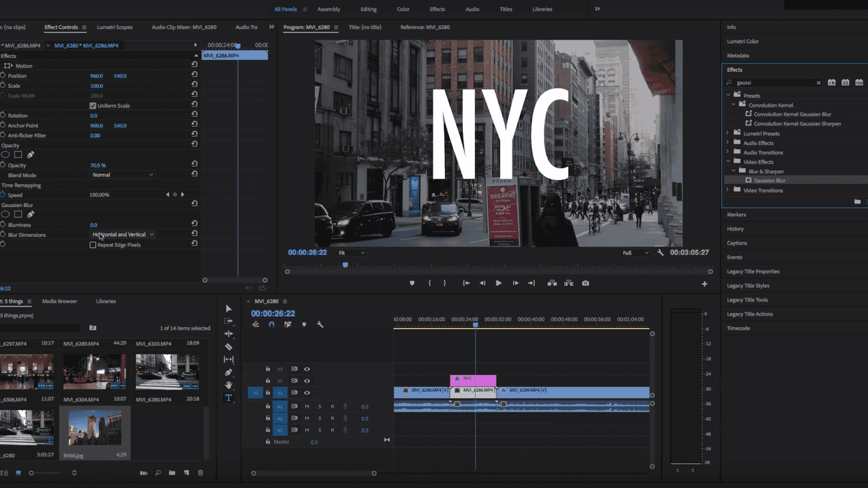
Task: Switch to the Color workspace
Action: click(x=403, y=10)
